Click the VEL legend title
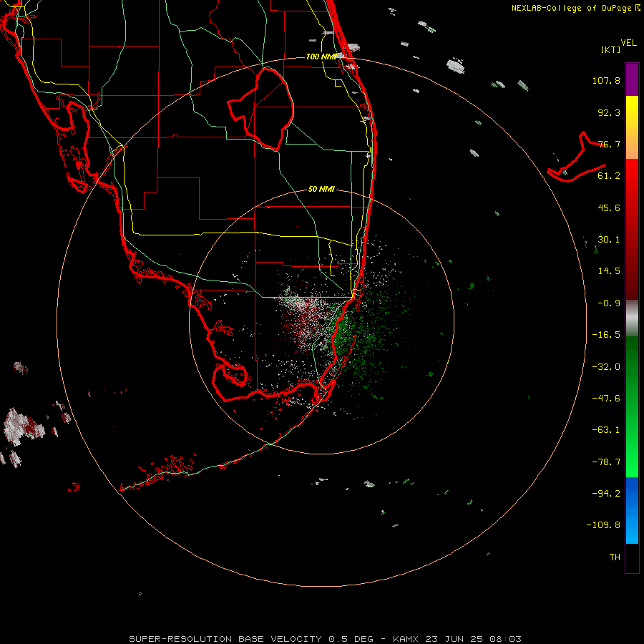The height and width of the screenshot is (644, 644). tap(628, 43)
